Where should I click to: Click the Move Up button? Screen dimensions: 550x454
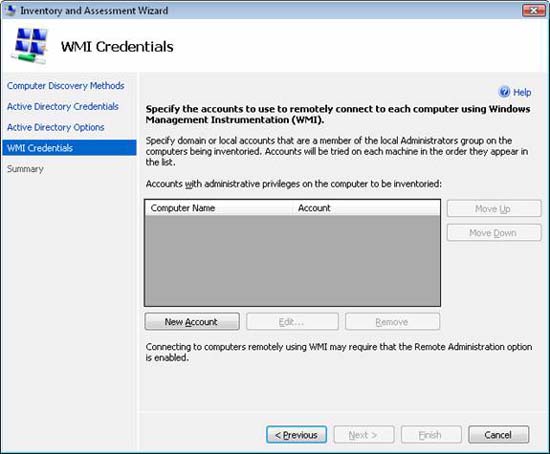pos(494,209)
